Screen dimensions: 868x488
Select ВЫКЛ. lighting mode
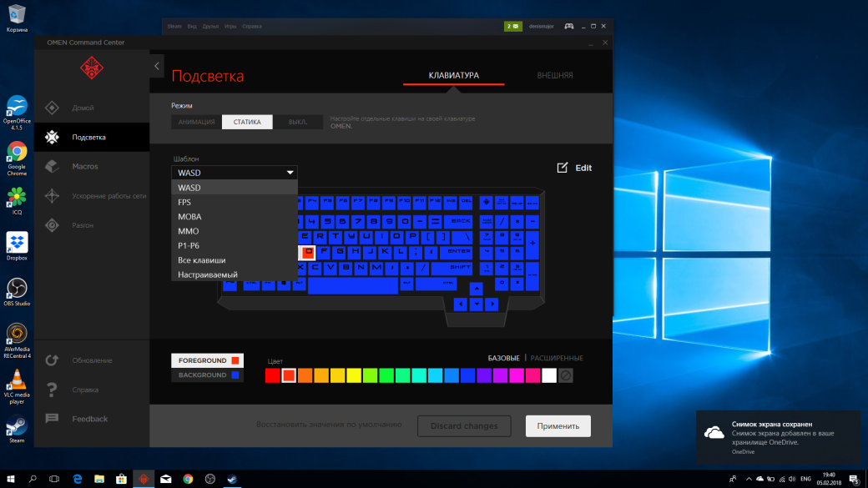point(298,122)
